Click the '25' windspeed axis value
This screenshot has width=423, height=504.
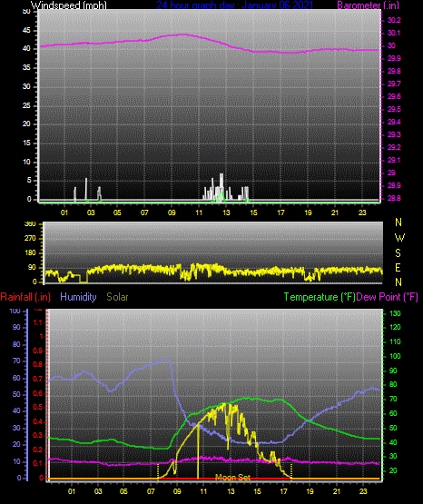click(x=26, y=105)
